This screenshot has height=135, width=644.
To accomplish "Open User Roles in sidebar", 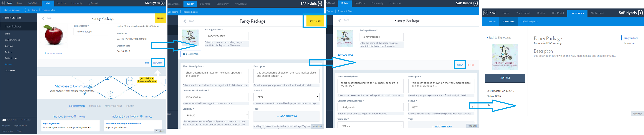I will point(9,46).
